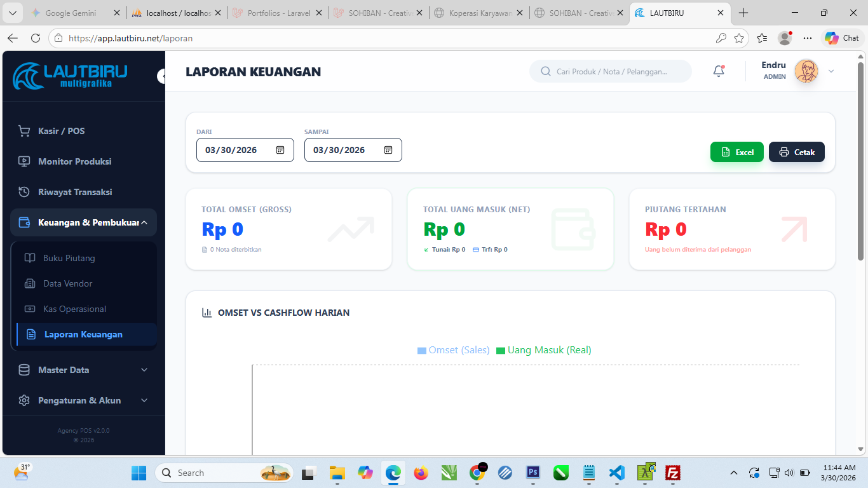The width and height of the screenshot is (868, 488).
Task: Click the Cetak print button
Action: (796, 152)
